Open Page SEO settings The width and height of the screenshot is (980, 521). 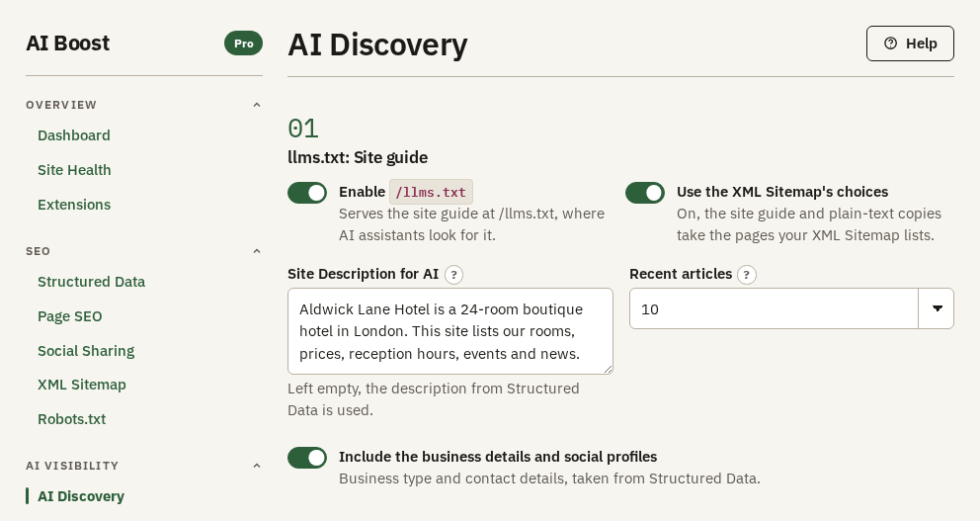click(x=70, y=316)
